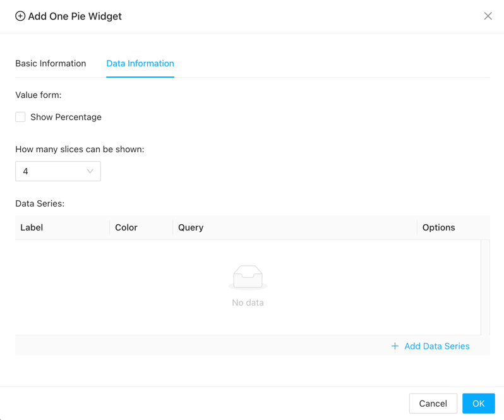Click the No data placeholder text
The width and height of the screenshot is (504, 420).
248,303
